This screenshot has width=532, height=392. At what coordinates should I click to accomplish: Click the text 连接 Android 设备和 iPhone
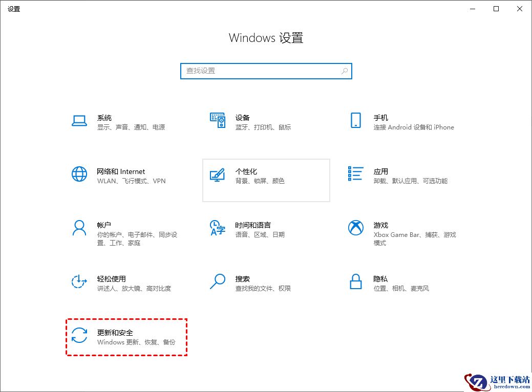coord(414,127)
